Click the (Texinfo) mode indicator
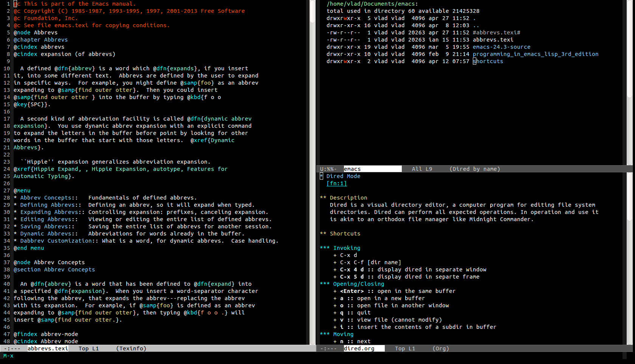 pos(131,349)
